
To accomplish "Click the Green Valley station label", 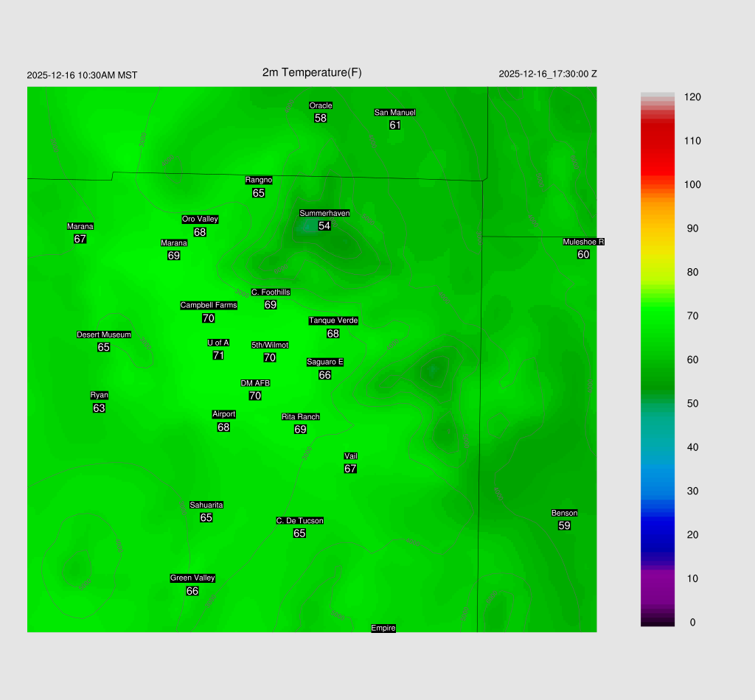I will point(192,578).
